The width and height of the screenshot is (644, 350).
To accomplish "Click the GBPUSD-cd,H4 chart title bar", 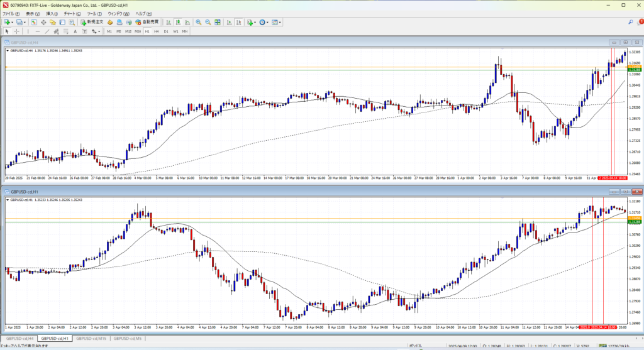I will [x=252, y=42].
